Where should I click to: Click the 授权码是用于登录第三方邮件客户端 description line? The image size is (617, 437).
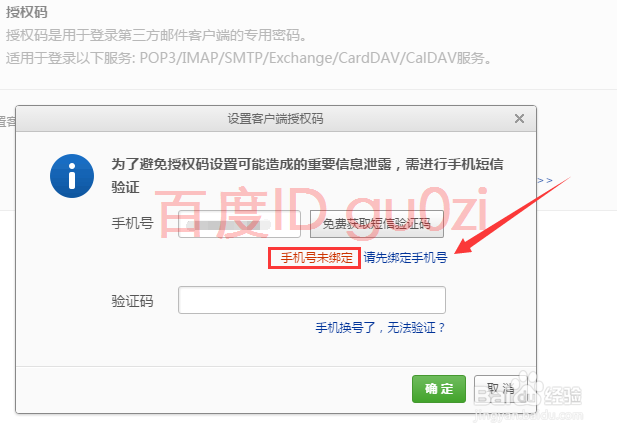[156, 35]
